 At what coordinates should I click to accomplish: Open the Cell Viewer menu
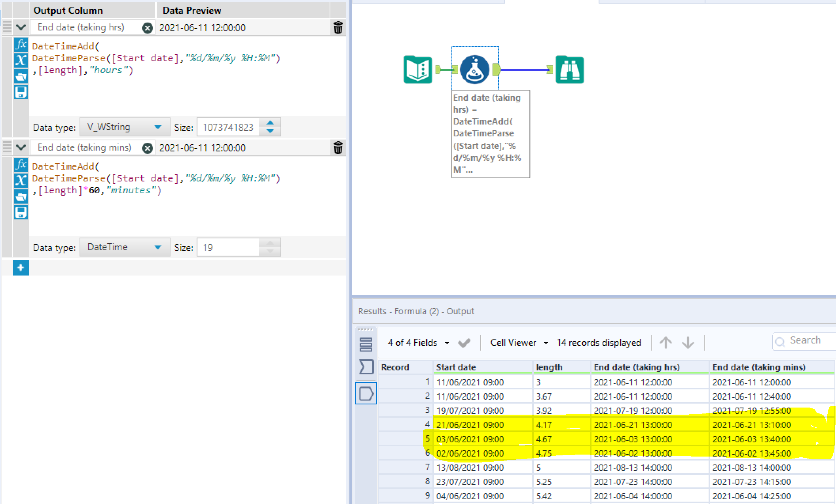pos(518,343)
